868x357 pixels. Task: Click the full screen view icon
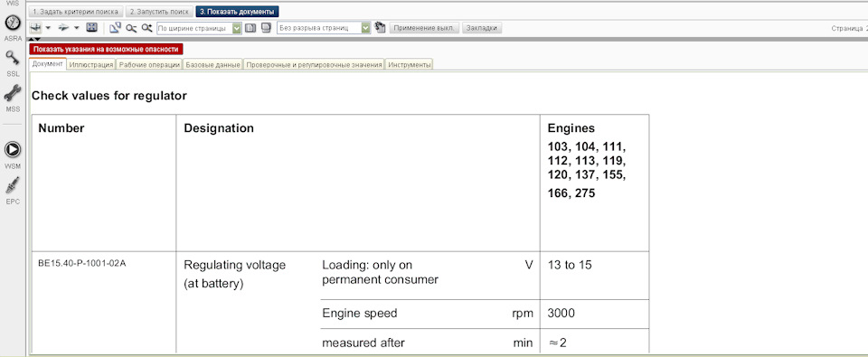click(92, 28)
